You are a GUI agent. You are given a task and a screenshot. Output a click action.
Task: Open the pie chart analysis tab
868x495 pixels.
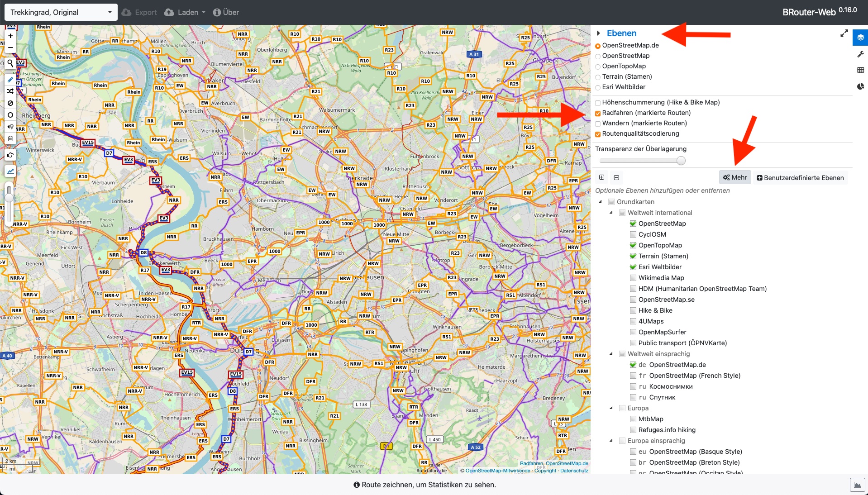(860, 86)
